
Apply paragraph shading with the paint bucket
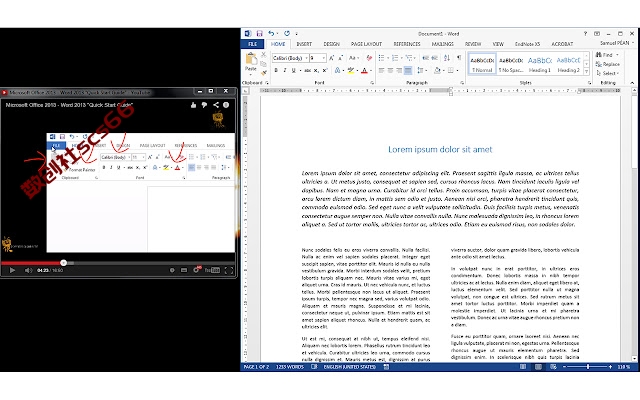point(437,70)
